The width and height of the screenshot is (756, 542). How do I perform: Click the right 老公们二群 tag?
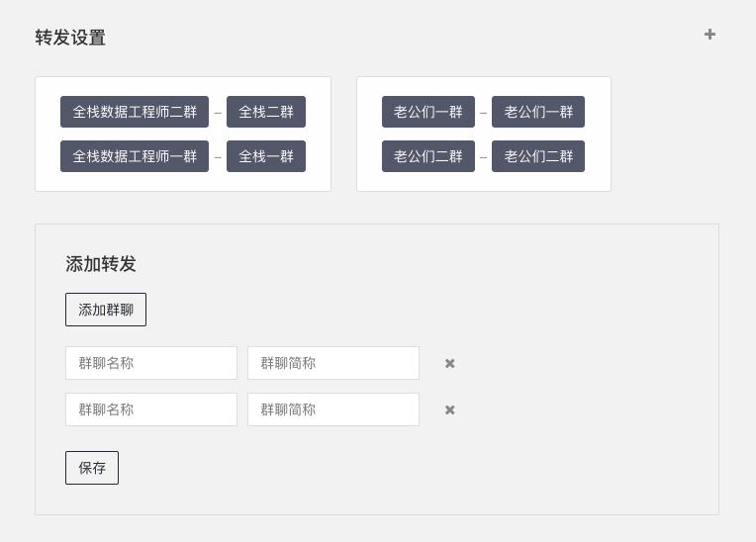(538, 156)
